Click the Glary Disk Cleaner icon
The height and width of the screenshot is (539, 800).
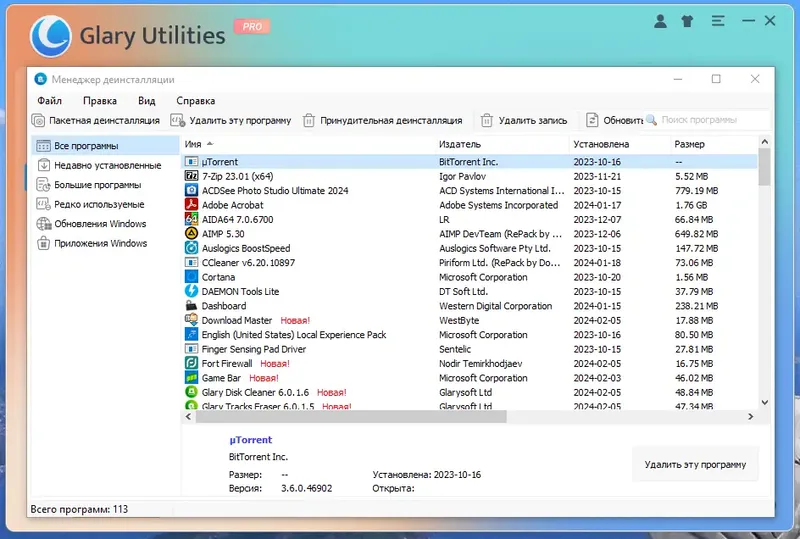191,392
